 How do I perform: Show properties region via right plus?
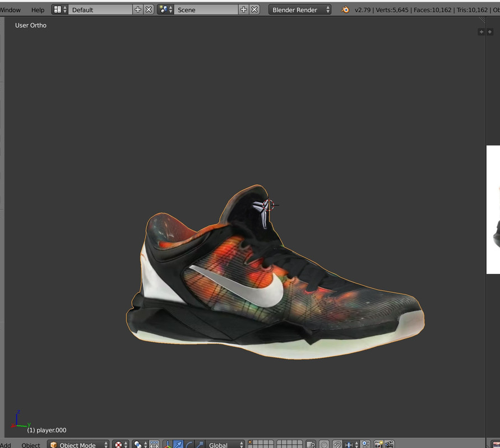(490, 31)
